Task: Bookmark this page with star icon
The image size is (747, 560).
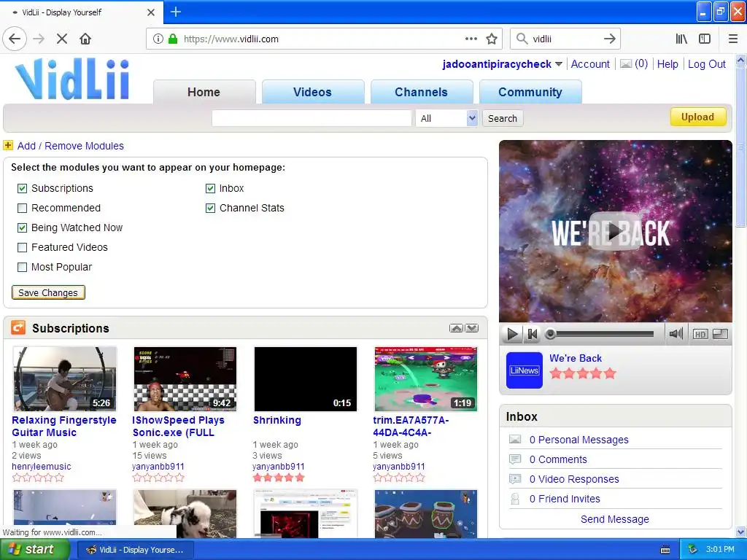Action: 492,39
